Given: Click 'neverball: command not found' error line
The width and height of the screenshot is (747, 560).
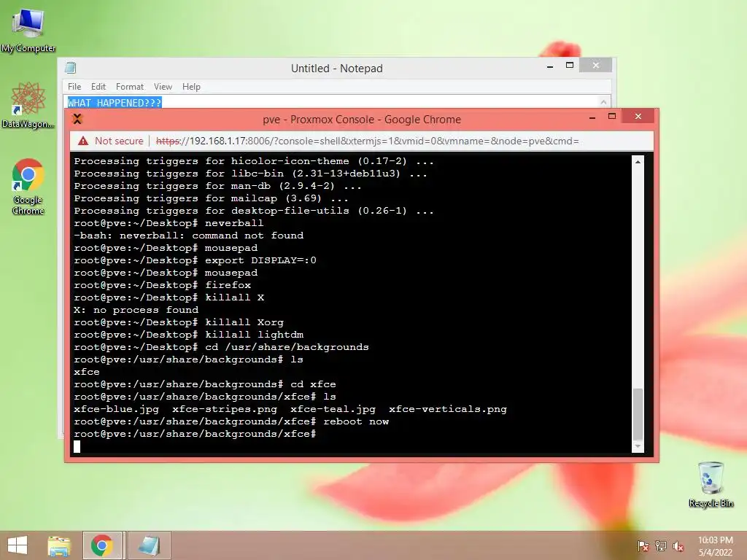Looking at the screenshot, I should click(189, 236).
